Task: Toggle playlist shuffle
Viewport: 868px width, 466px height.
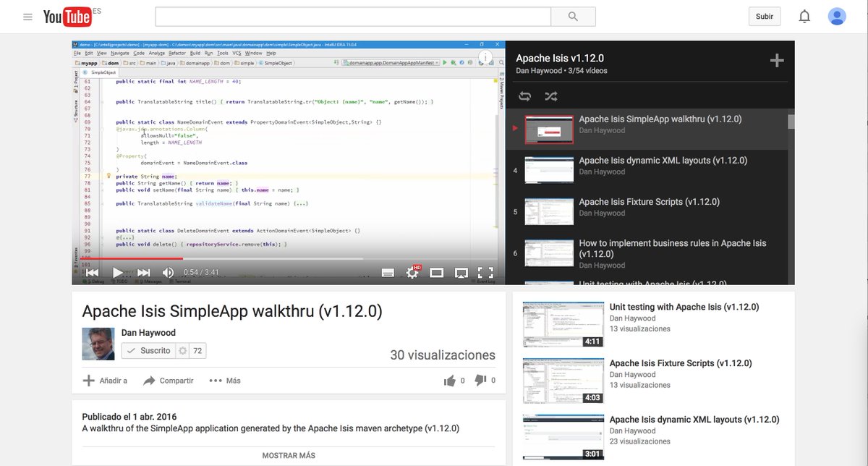Action: (x=550, y=96)
